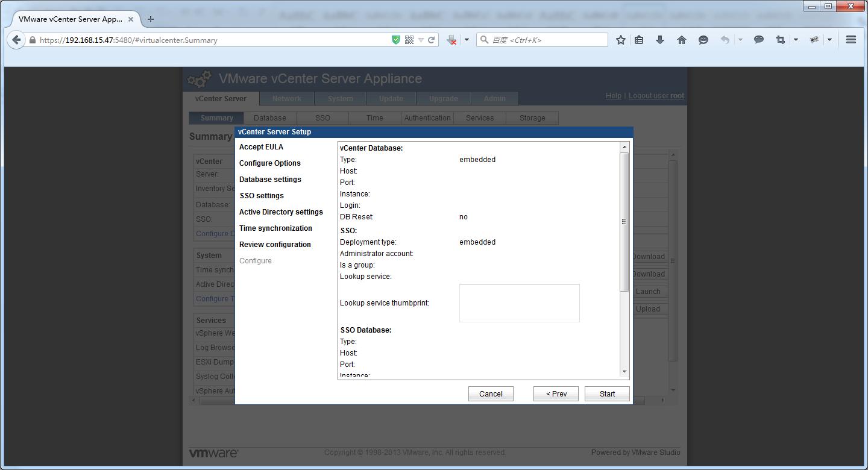Click the Help link
This screenshot has width=868, height=470.
(x=614, y=96)
